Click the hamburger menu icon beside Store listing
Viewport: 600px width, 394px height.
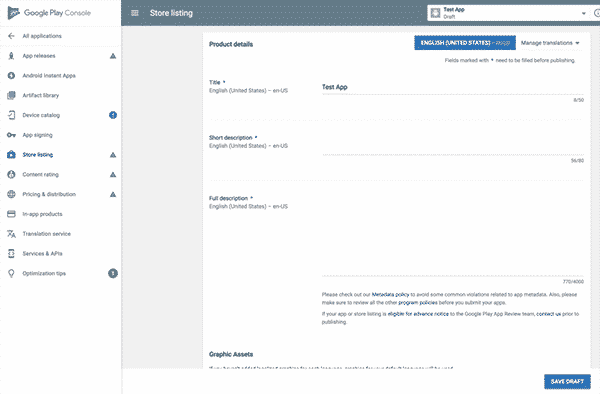click(x=135, y=13)
